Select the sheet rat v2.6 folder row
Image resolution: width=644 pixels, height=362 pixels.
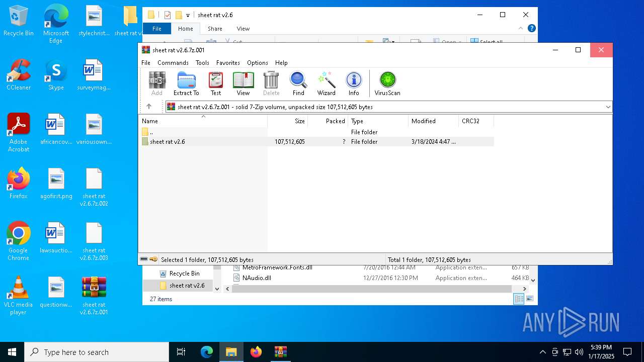[168, 142]
